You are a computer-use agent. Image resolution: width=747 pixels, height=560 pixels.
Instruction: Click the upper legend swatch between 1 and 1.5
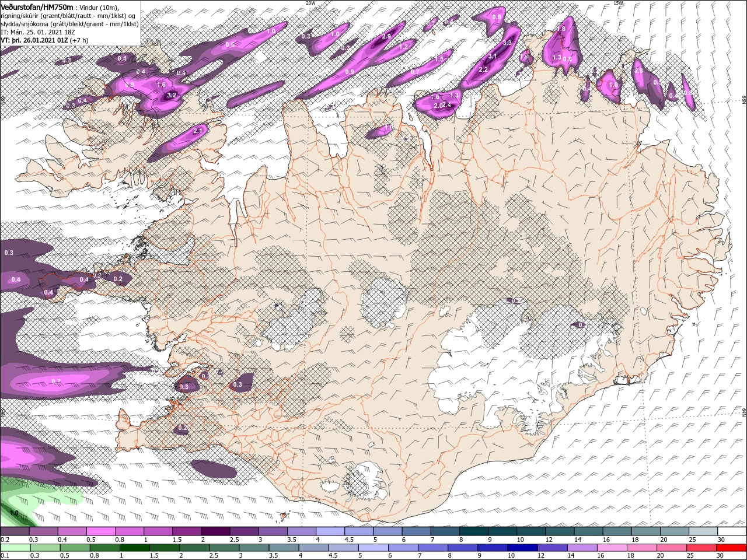coord(158,531)
